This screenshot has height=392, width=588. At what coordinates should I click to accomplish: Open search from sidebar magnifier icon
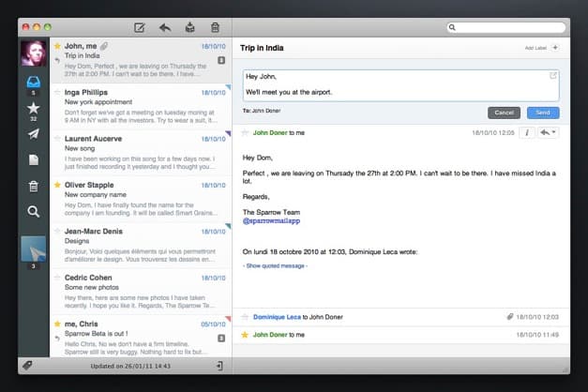pos(34,212)
